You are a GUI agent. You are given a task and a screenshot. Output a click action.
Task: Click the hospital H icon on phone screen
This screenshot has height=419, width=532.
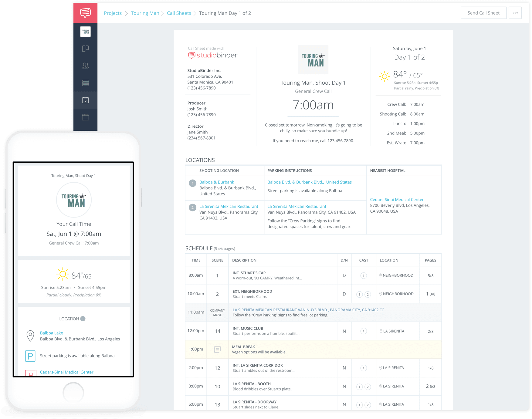point(30,373)
